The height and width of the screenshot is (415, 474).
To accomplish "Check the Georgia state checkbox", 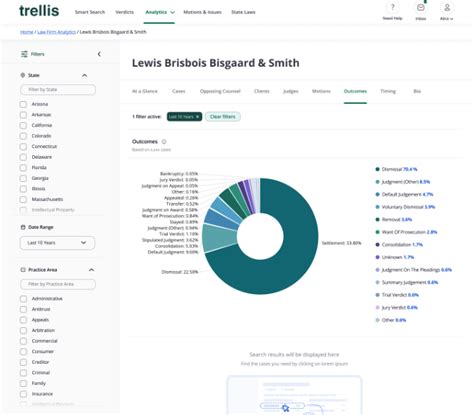I will coord(23,178).
